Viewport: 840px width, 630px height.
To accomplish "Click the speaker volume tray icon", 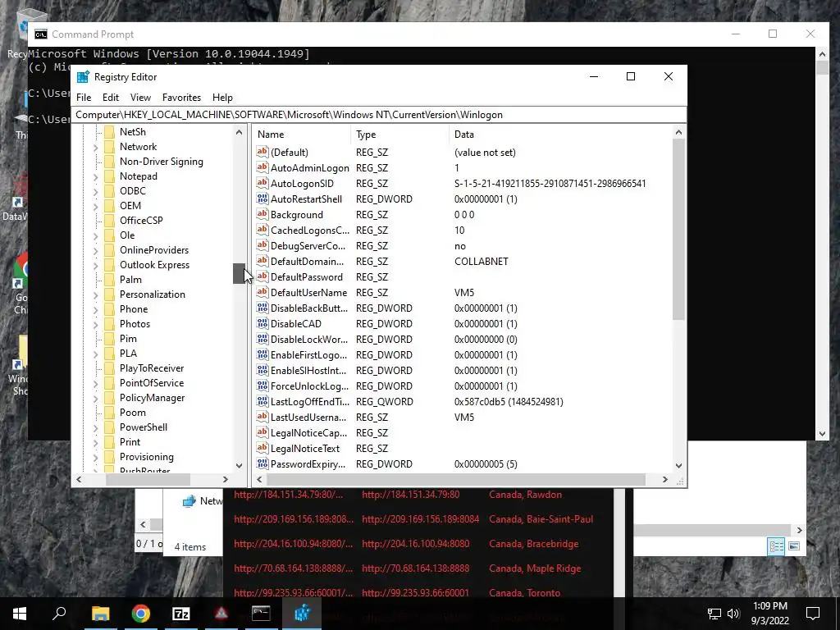I will click(x=733, y=614).
